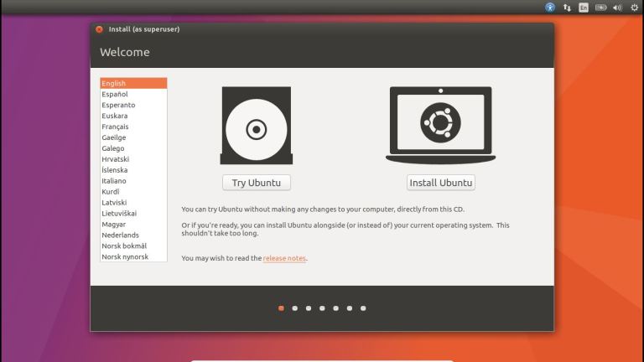Open the release notes link
This screenshot has width=644, height=362.
point(284,258)
